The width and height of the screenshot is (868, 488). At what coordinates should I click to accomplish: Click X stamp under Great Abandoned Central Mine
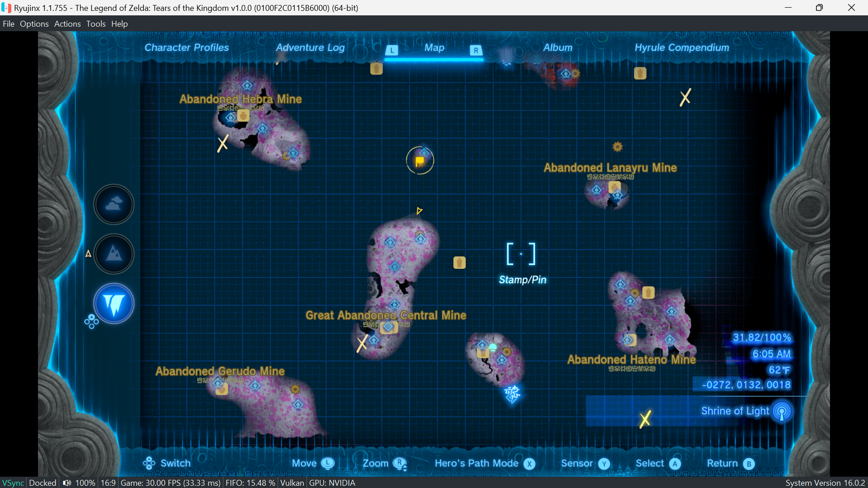coord(362,343)
